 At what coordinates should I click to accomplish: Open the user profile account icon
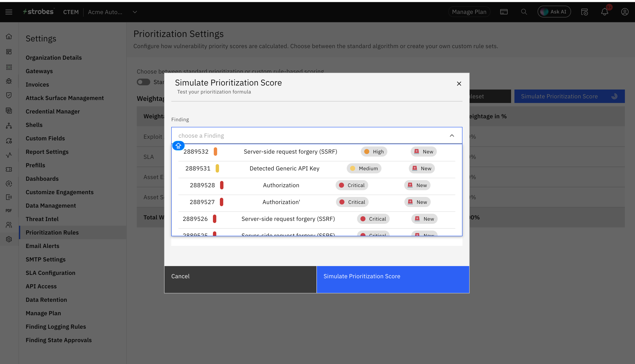point(624,12)
